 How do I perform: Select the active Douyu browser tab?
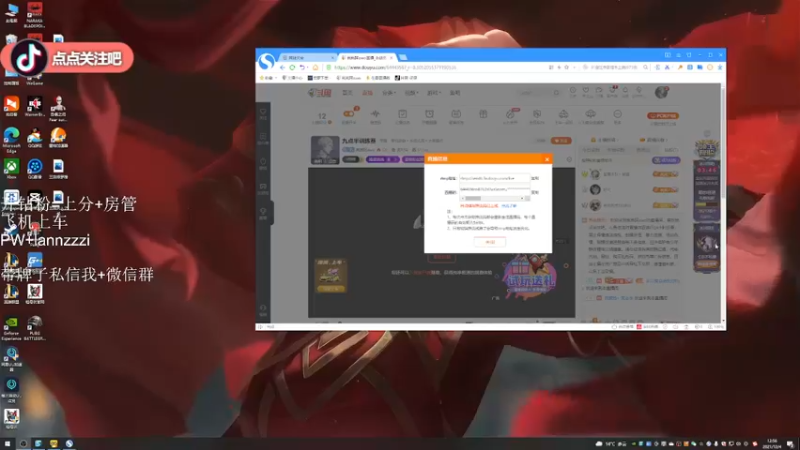(366, 58)
